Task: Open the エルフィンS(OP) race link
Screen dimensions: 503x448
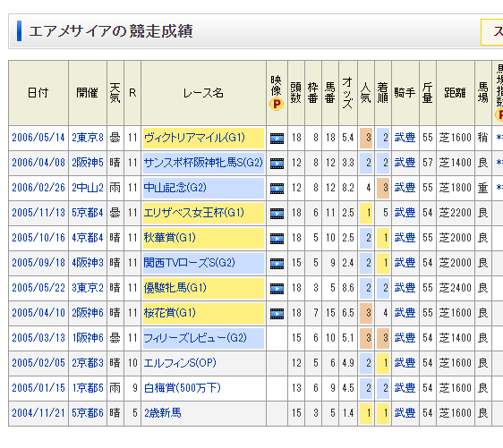Action: (180, 363)
